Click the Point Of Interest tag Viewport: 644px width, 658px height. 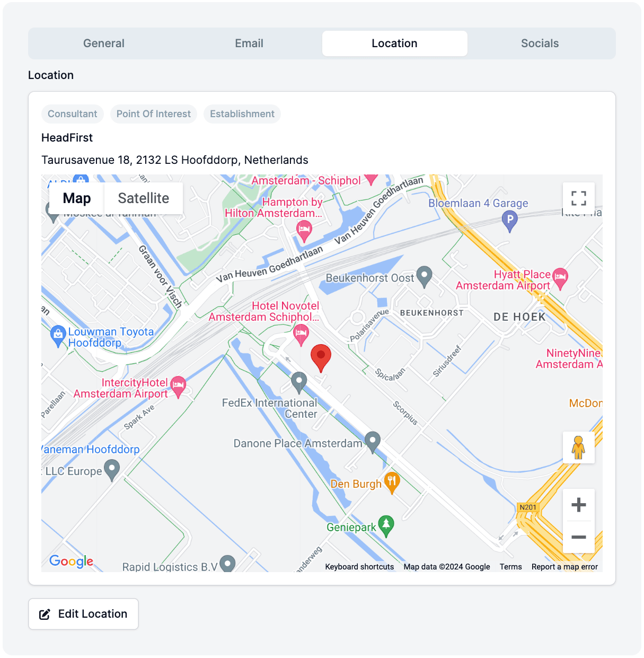[154, 114]
